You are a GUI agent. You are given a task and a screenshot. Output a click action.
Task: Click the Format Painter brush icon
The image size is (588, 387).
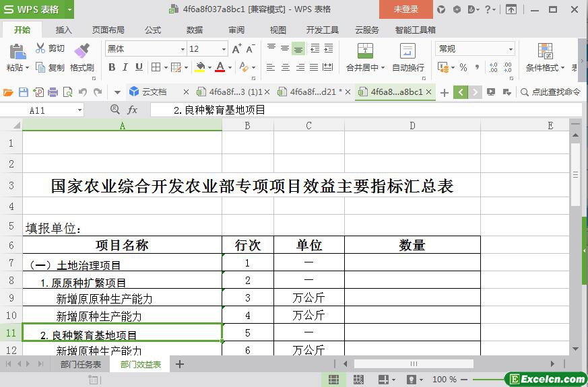[x=81, y=50]
